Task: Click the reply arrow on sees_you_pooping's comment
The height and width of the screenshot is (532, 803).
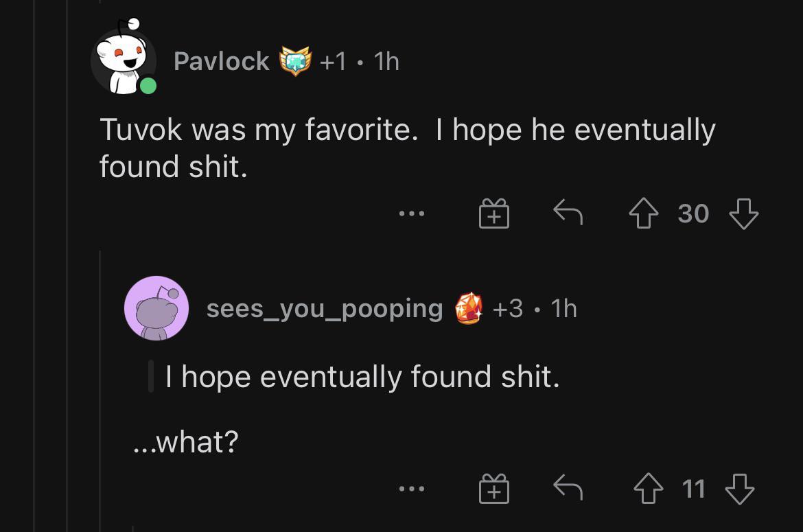Action: tap(568, 489)
